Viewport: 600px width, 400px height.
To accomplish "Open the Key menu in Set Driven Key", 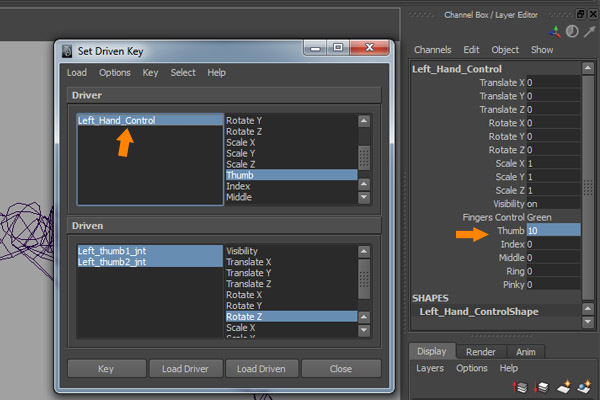I will (x=150, y=72).
